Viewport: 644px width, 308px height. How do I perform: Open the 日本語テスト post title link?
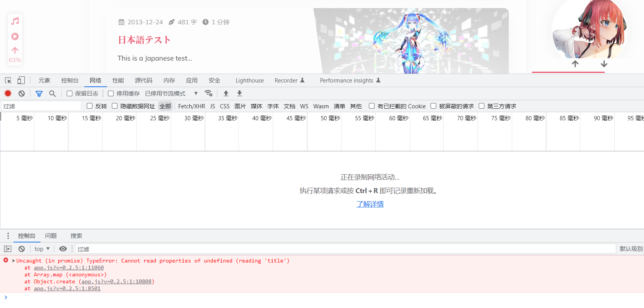[x=144, y=40]
